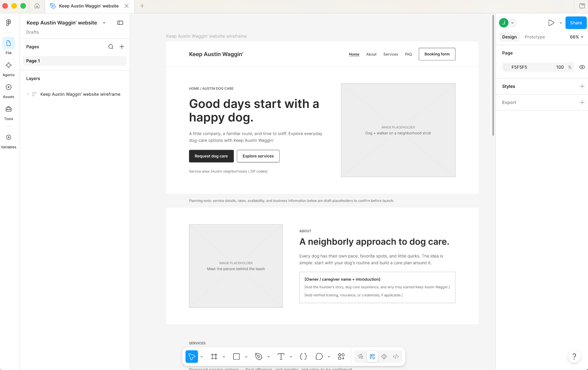Add an export setting with plus
588x370 pixels.
point(582,102)
